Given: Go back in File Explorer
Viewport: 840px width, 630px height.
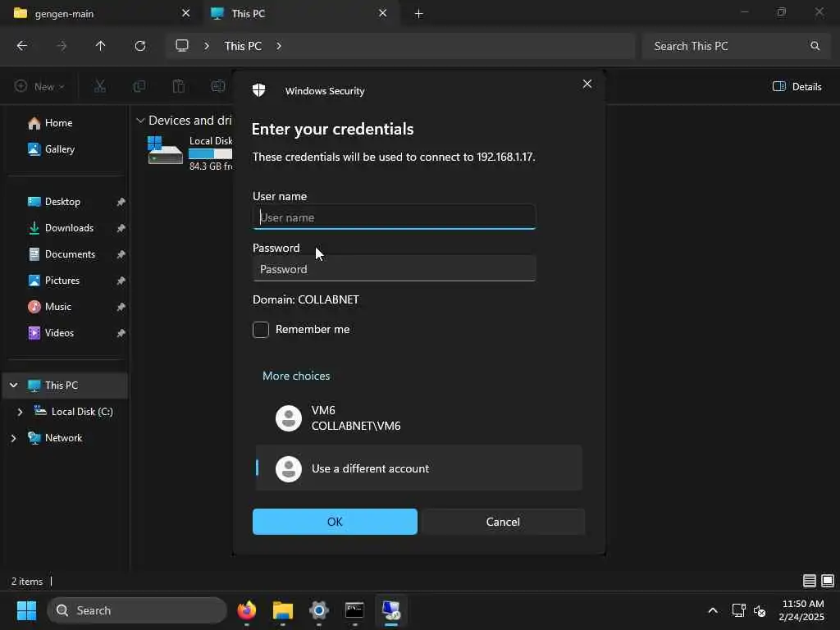Looking at the screenshot, I should tap(22, 46).
